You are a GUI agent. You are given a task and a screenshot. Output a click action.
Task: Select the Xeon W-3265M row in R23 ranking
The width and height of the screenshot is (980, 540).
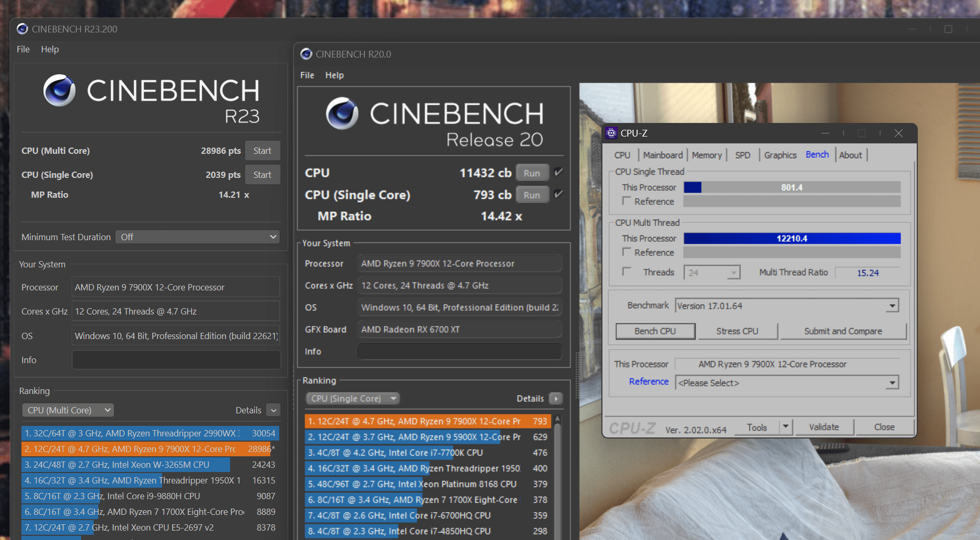point(150,465)
